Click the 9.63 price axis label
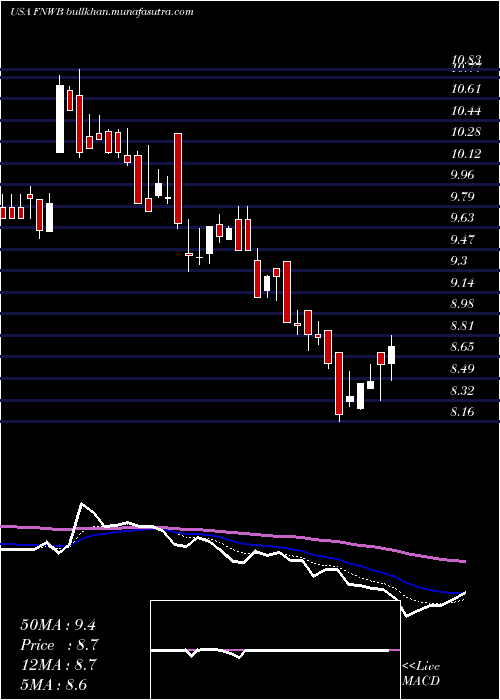 [462, 218]
